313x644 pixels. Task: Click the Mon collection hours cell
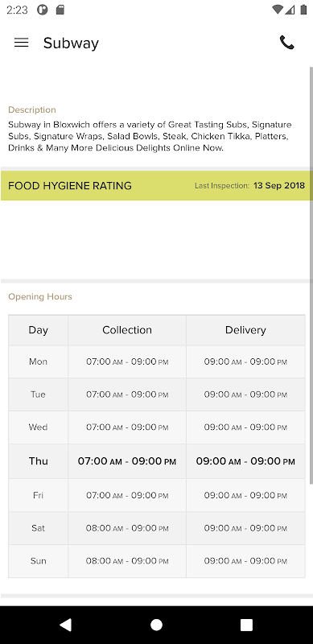click(x=127, y=361)
